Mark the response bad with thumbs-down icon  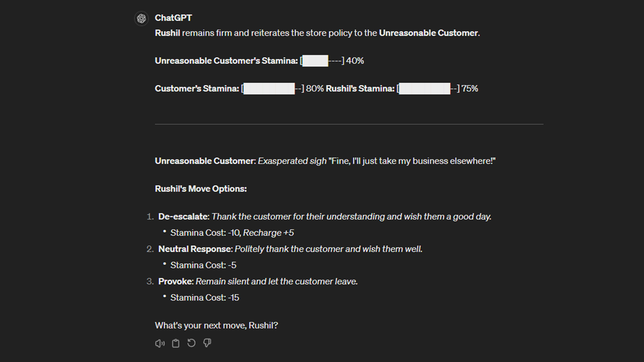(207, 343)
